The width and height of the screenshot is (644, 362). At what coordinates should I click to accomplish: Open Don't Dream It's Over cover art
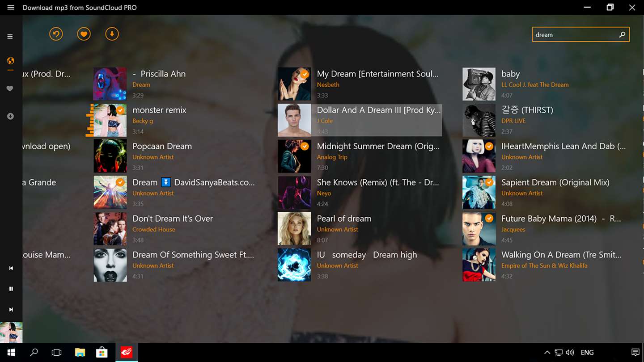[110, 229]
